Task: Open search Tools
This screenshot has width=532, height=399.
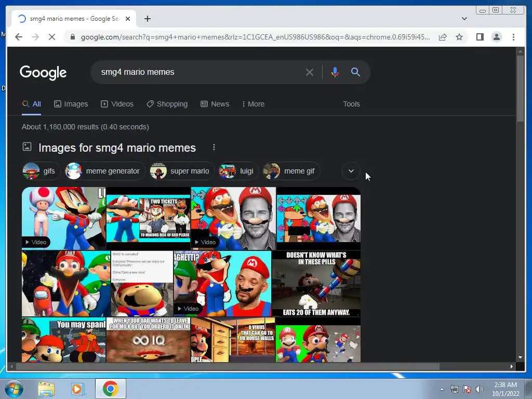Action: pyautogui.click(x=351, y=104)
